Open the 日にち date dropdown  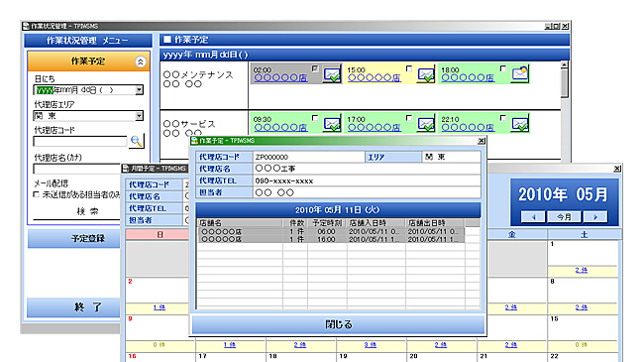[140, 89]
